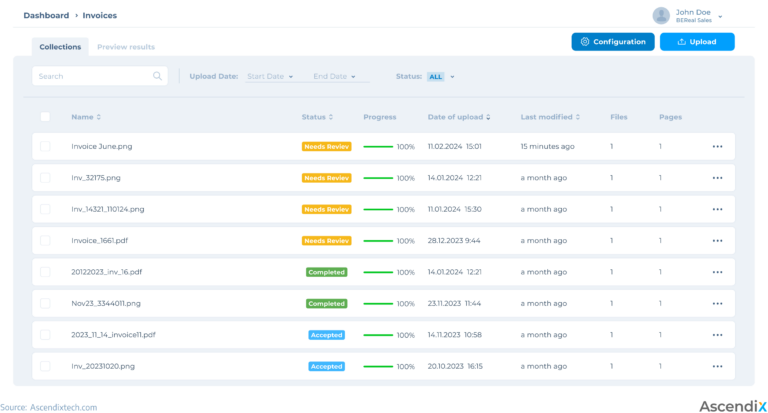This screenshot has height=413, width=768.
Task: Click into the Search input field
Action: pos(90,76)
